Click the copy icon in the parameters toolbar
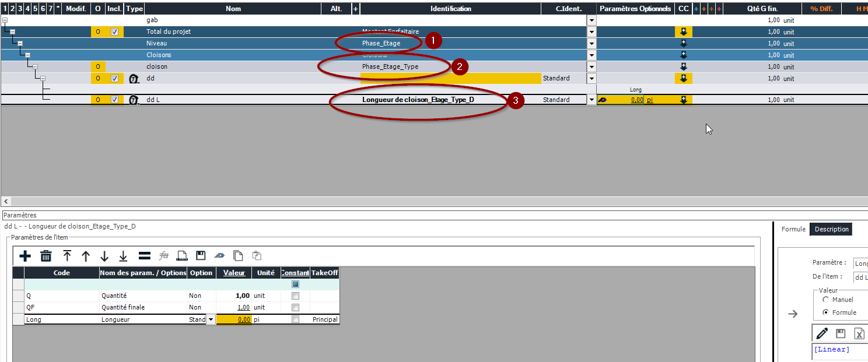 pyautogui.click(x=237, y=256)
